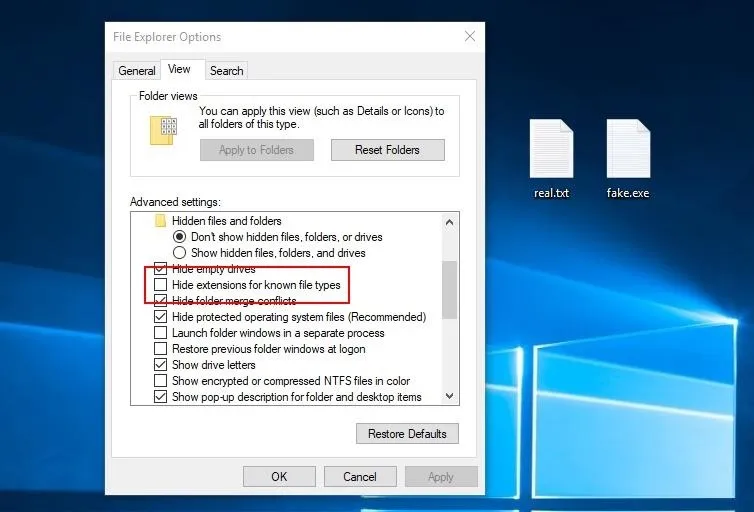Click the Advanced settings: label
Image resolution: width=754 pixels, height=512 pixels.
point(176,202)
